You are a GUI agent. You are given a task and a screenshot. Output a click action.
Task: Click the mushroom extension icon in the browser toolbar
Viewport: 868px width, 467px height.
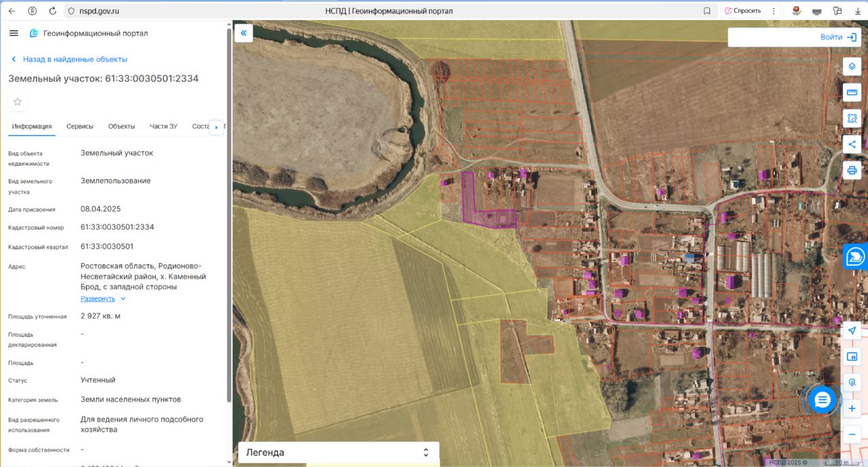(x=797, y=11)
